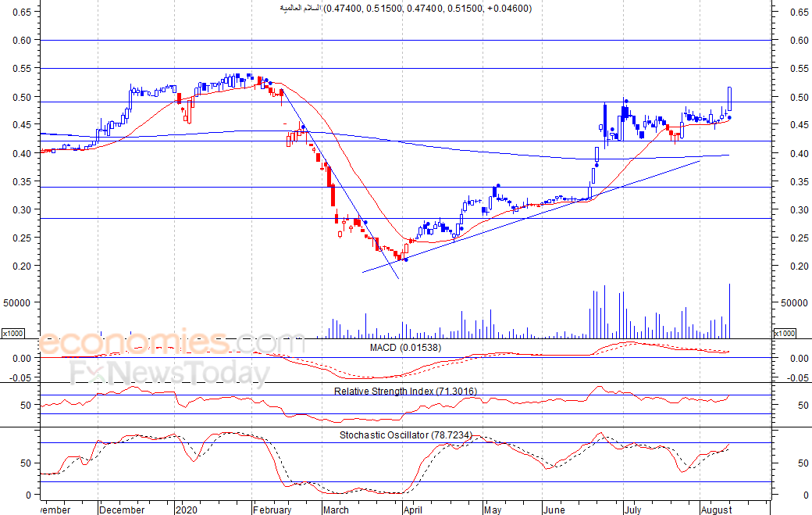Click the 2020 label on time axis
This screenshot has height=515, width=812.
tap(188, 510)
